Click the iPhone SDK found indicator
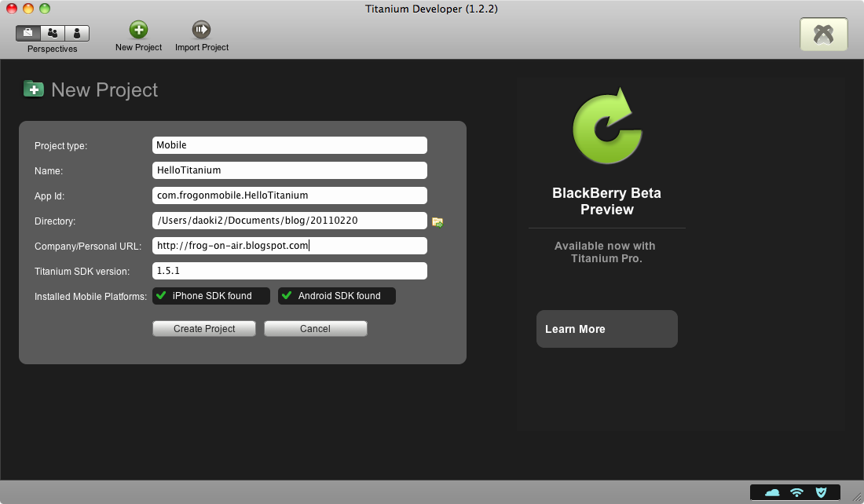The width and height of the screenshot is (864, 504). (211, 296)
